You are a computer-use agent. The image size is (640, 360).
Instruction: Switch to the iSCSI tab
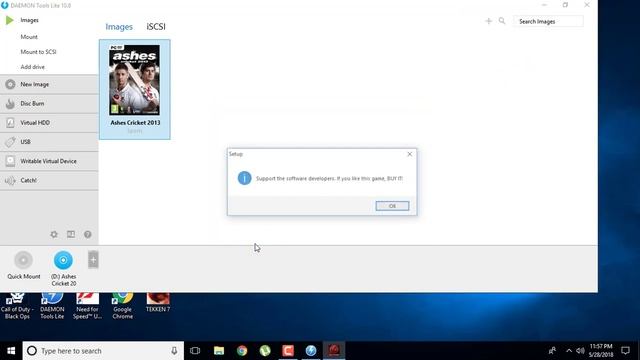156,27
